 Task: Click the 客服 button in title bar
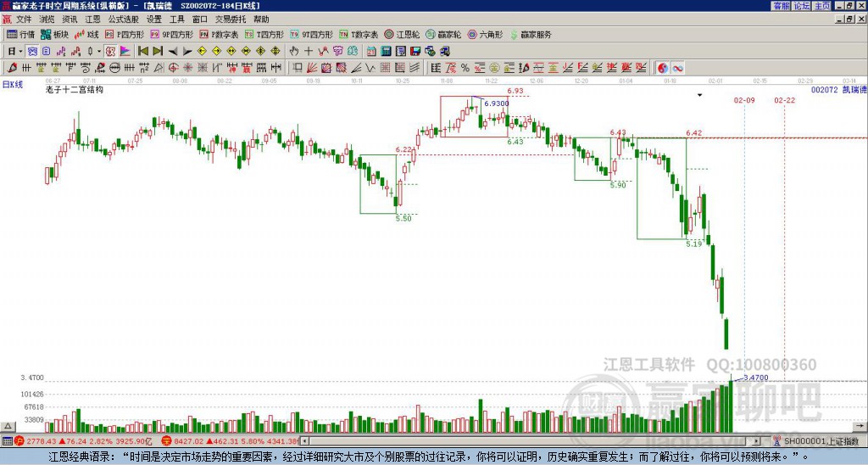(781, 6)
